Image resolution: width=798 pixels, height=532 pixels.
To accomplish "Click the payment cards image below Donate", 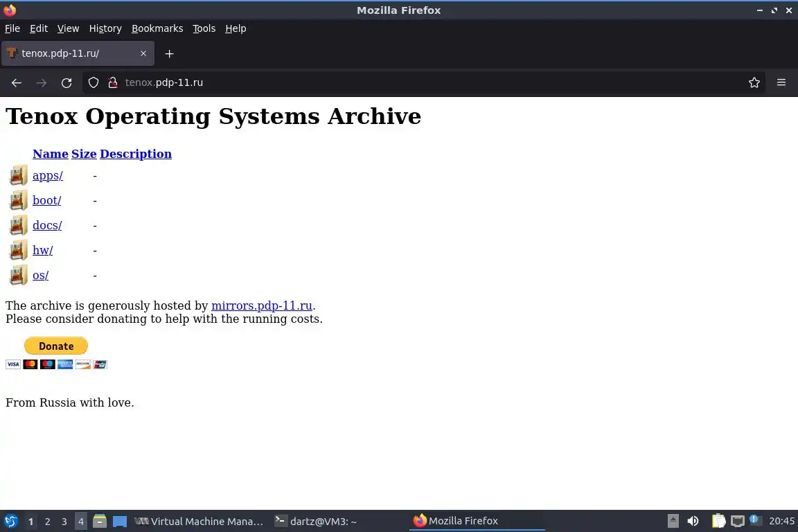I will [x=56, y=364].
